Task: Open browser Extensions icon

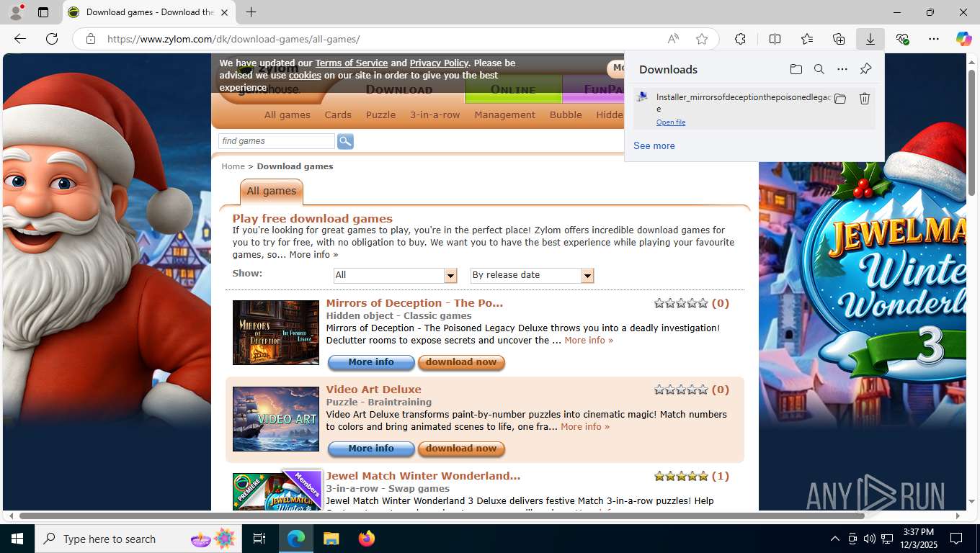Action: click(x=740, y=39)
